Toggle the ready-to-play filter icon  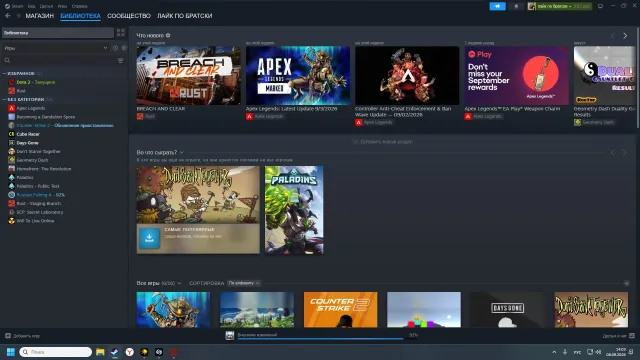click(124, 48)
